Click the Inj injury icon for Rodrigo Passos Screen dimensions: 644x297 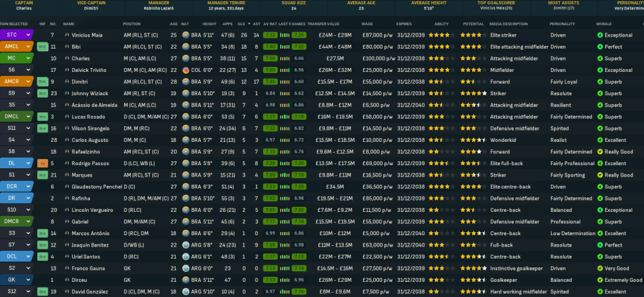click(43, 163)
